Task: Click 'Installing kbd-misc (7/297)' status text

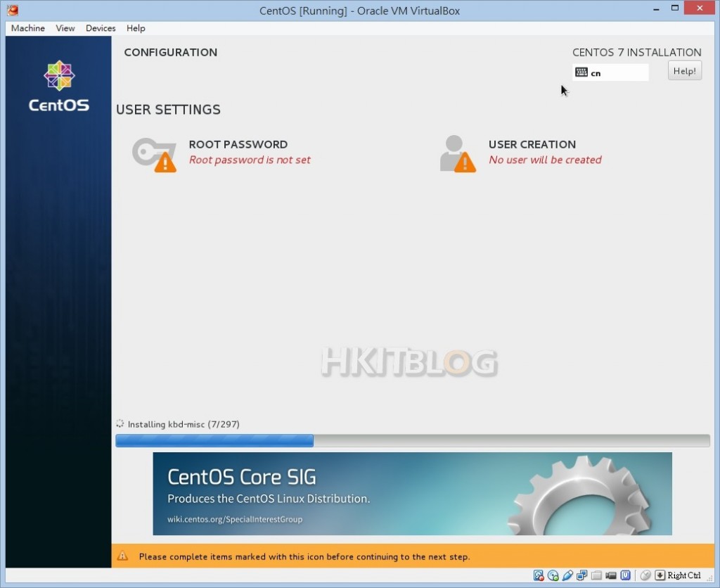Action: point(184,424)
